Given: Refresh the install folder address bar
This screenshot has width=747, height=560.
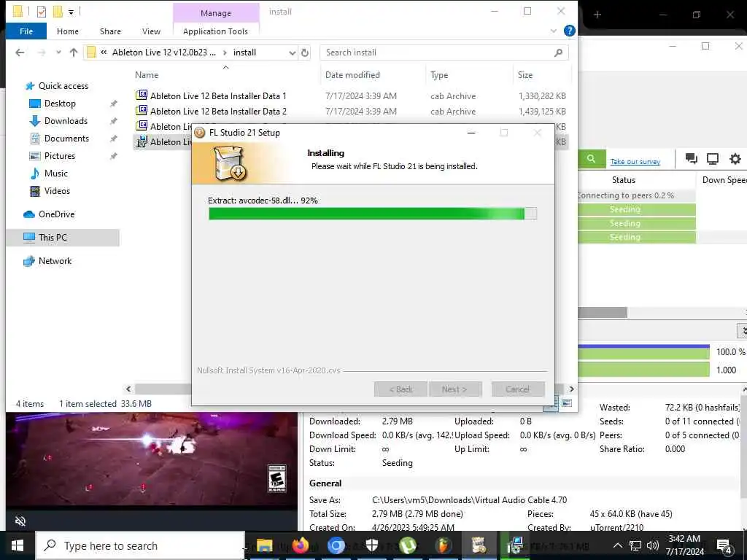Looking at the screenshot, I should (x=305, y=52).
